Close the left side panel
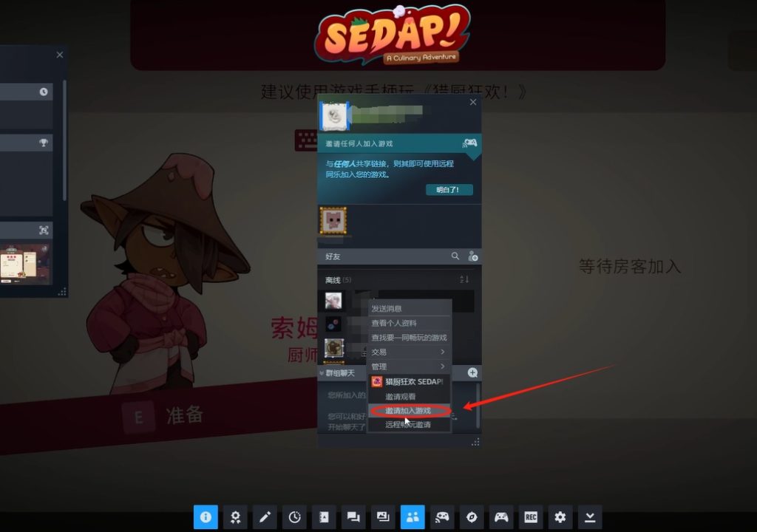This screenshot has width=757, height=532. click(x=59, y=55)
